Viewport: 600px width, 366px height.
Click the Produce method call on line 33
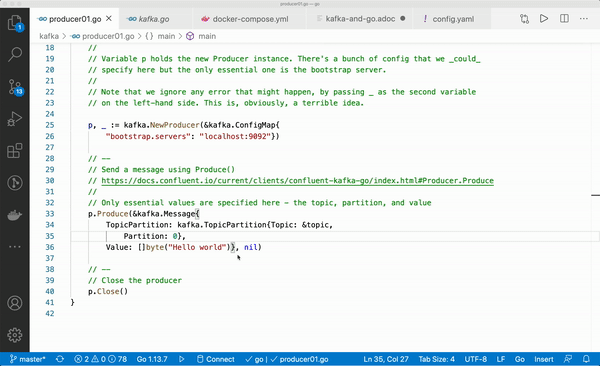[x=112, y=214]
